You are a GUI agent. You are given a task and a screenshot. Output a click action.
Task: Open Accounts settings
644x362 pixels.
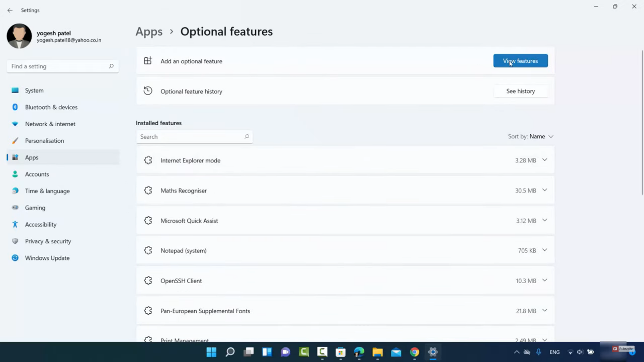(x=63, y=174)
